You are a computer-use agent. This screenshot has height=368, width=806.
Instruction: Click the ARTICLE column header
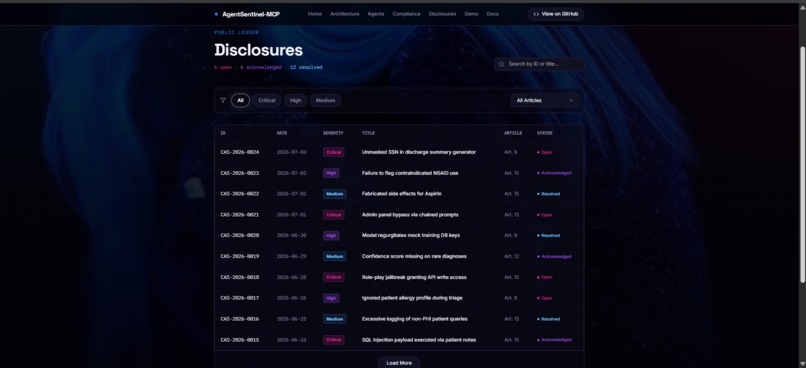click(x=513, y=133)
